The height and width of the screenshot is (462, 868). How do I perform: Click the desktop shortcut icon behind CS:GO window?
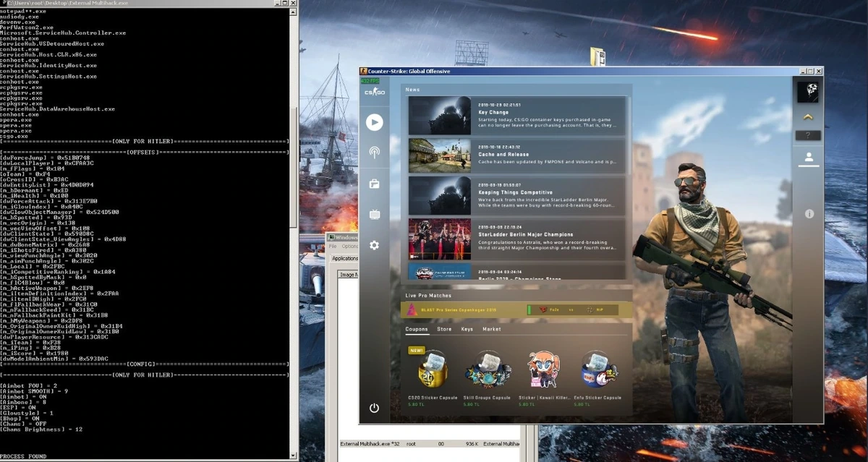597,57
